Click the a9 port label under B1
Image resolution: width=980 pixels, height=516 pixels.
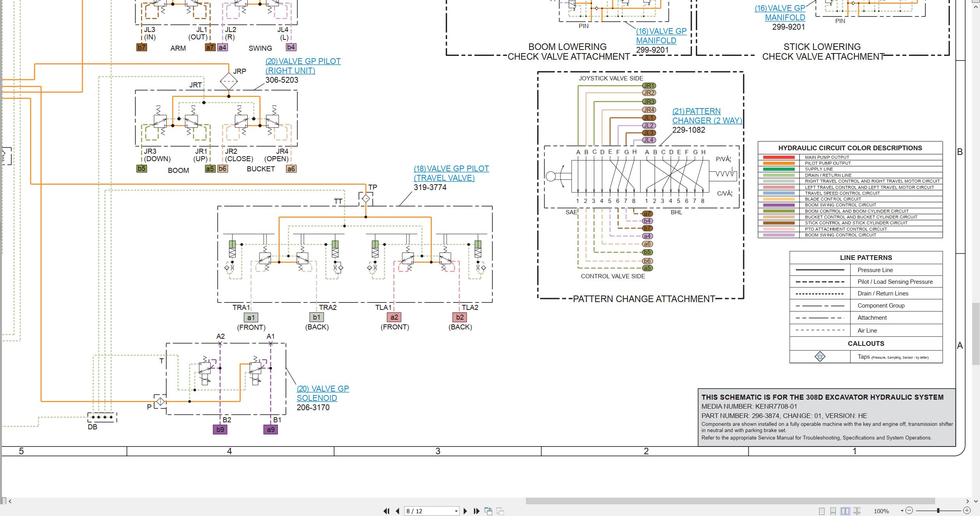click(x=271, y=429)
